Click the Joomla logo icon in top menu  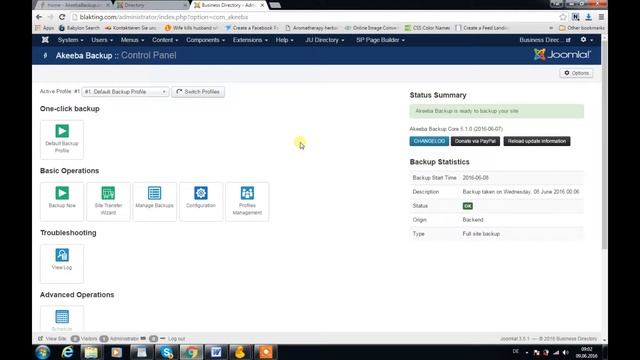(45, 40)
